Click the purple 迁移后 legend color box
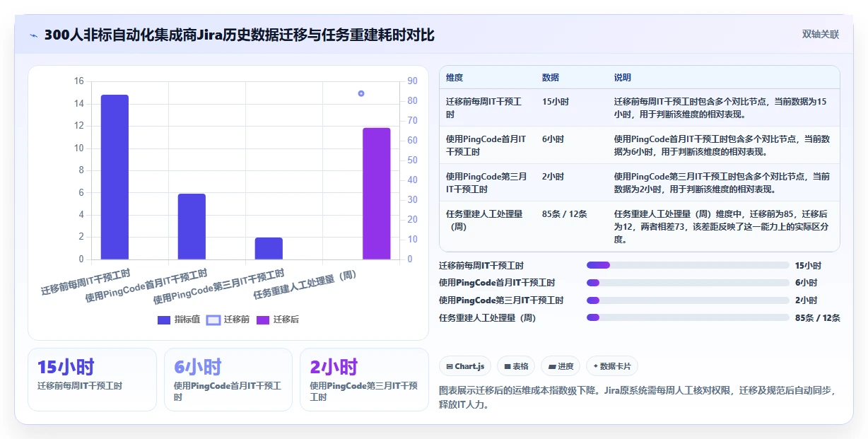 tap(262, 320)
